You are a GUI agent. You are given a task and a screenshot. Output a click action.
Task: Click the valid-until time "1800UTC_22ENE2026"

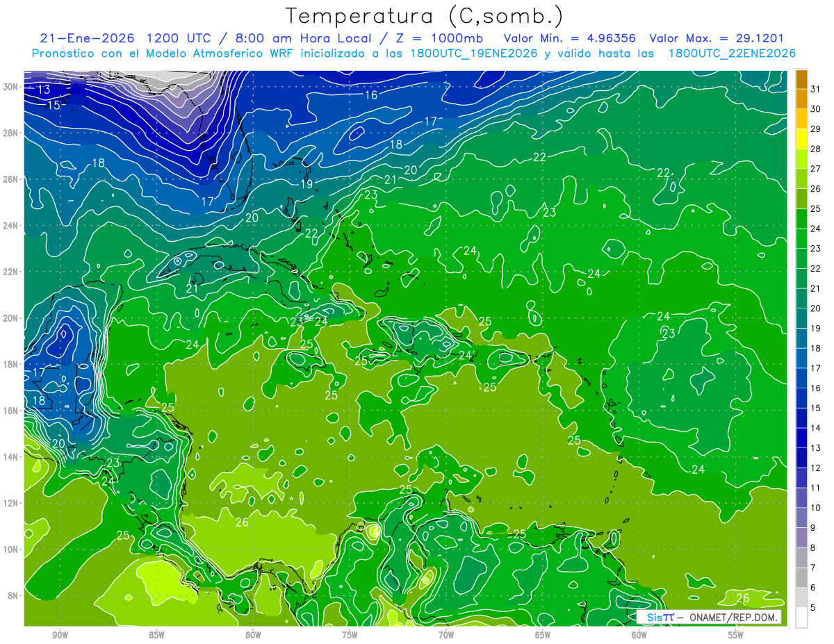point(732,53)
